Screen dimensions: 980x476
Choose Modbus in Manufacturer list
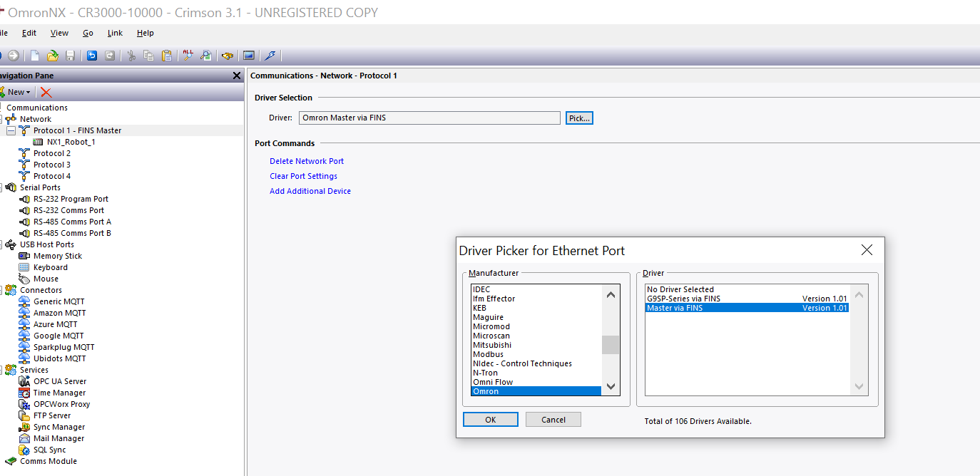point(536,354)
